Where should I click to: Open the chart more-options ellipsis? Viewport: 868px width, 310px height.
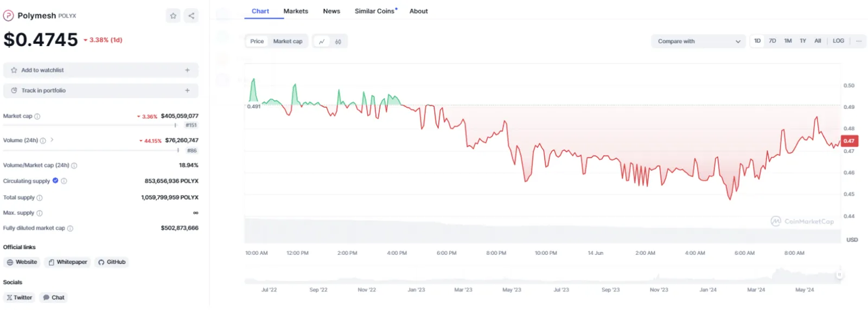(x=859, y=41)
